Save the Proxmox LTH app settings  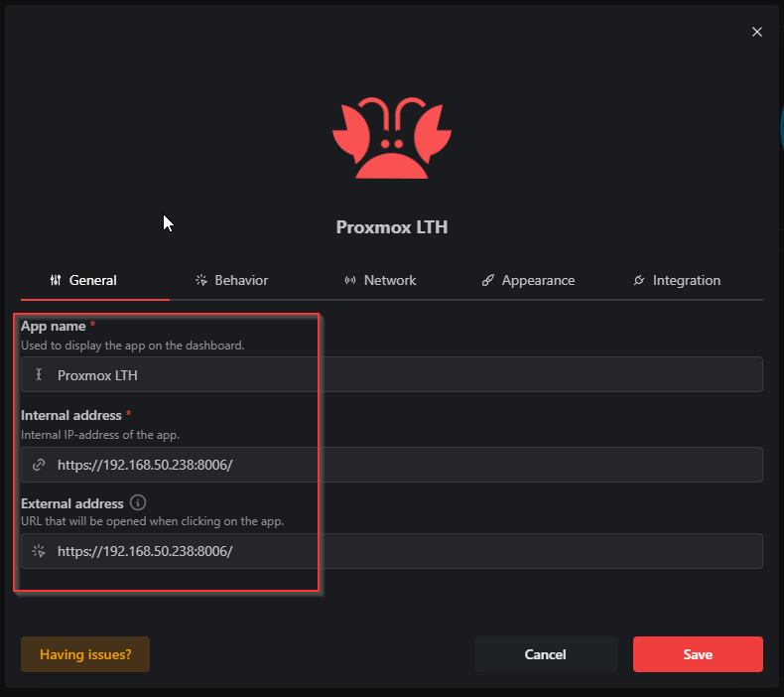tap(698, 654)
